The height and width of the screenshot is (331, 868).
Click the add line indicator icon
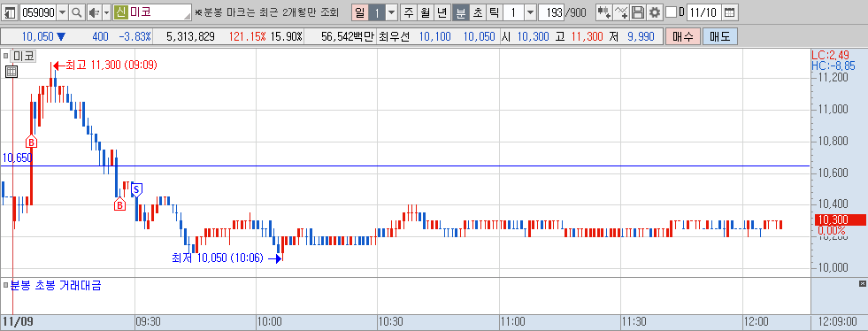(x=622, y=12)
